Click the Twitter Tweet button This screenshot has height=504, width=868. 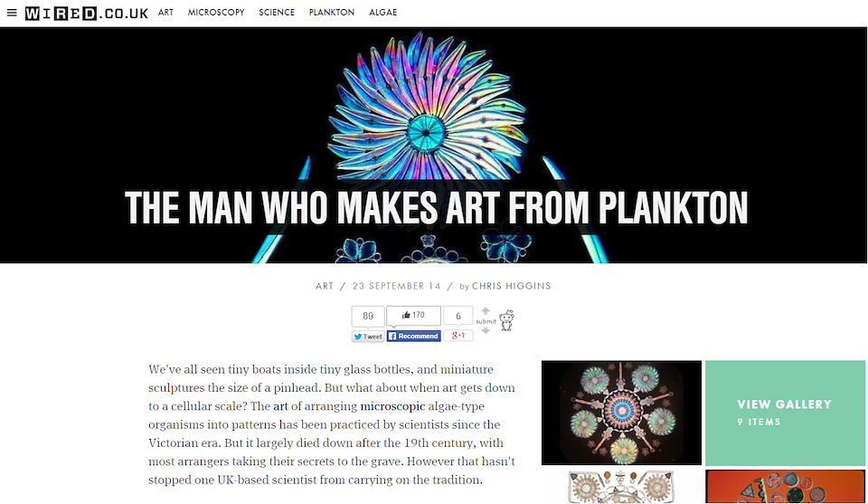pyautogui.click(x=368, y=337)
